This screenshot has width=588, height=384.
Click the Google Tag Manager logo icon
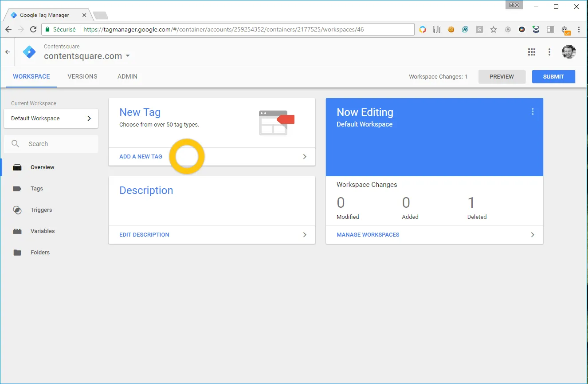[29, 52]
